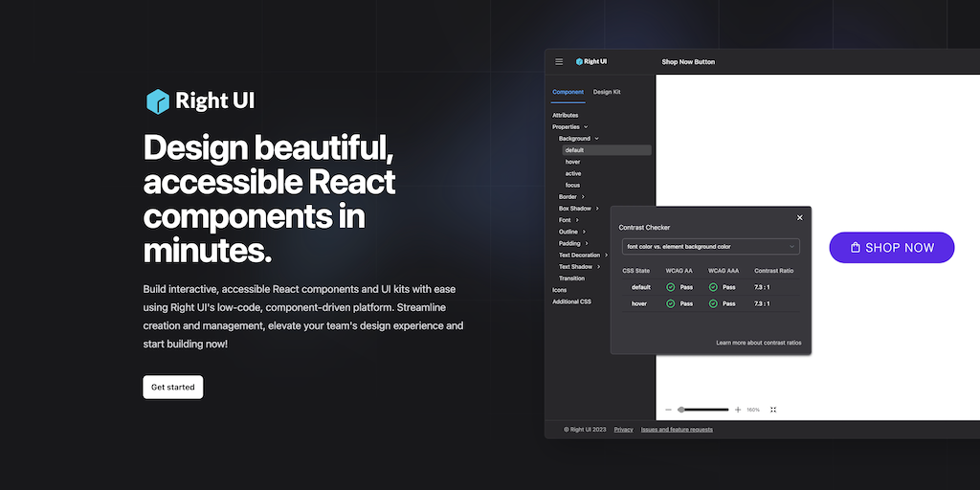
Task: Click the zoom in plus icon
Action: click(738, 410)
